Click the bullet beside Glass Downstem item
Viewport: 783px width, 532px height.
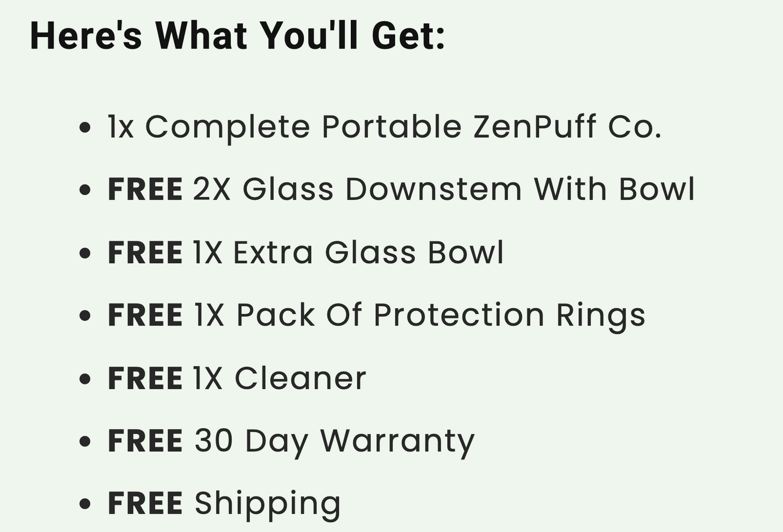pos(85,190)
